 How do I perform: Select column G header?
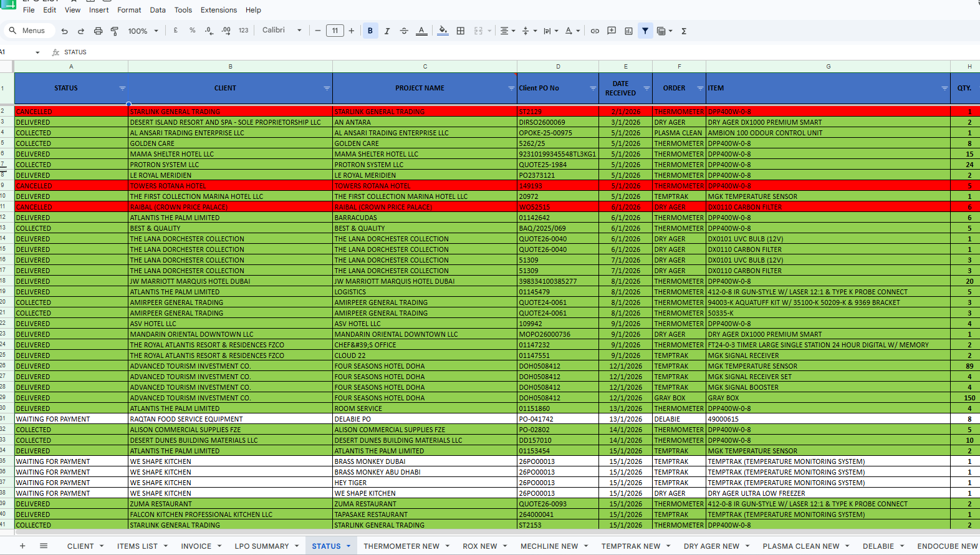click(x=828, y=66)
